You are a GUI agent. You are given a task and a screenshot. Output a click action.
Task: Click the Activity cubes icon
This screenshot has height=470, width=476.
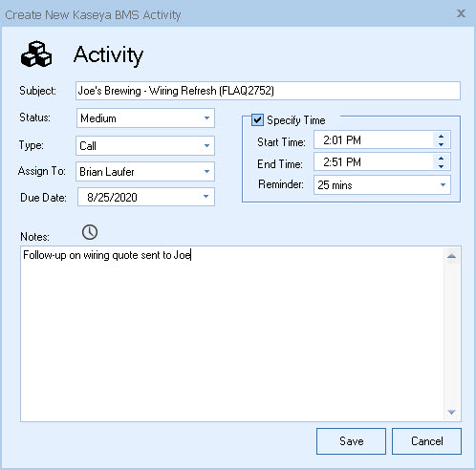[36, 54]
